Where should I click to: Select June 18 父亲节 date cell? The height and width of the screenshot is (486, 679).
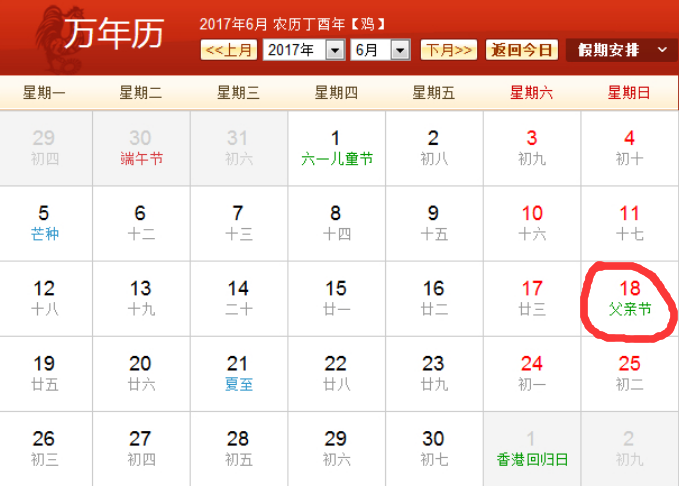pyautogui.click(x=630, y=298)
